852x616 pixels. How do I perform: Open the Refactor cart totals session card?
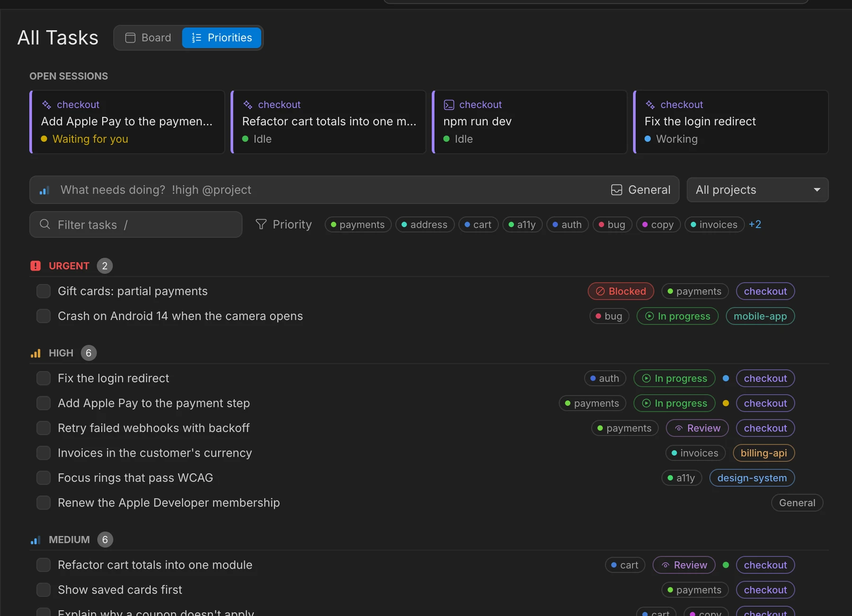coord(328,122)
